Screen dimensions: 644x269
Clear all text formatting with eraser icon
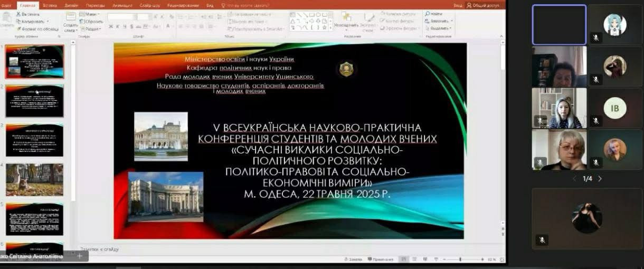173,17
